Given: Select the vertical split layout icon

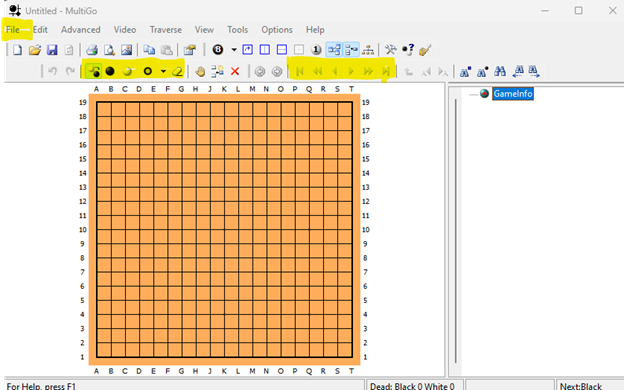Looking at the screenshot, I should (265, 49).
